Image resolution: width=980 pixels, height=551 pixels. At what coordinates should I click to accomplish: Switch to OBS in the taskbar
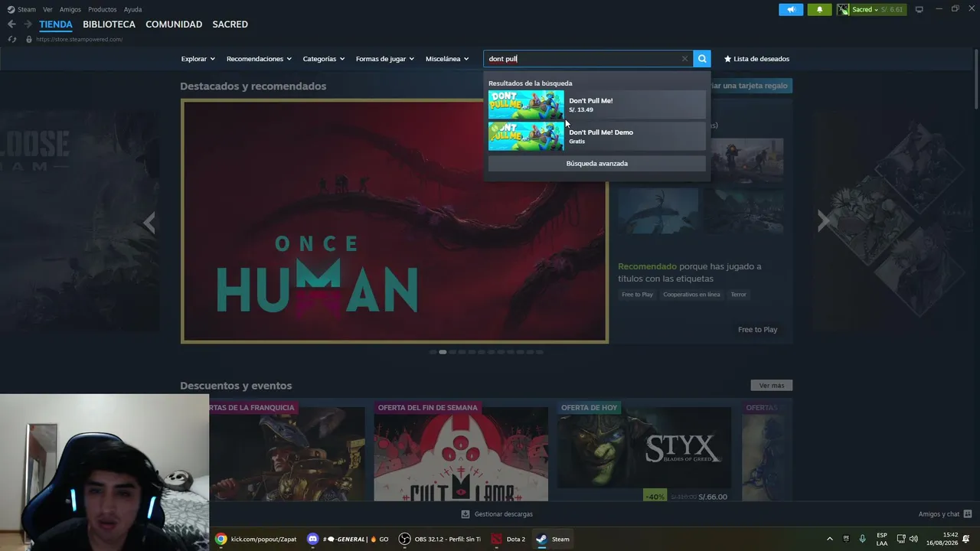(440, 539)
